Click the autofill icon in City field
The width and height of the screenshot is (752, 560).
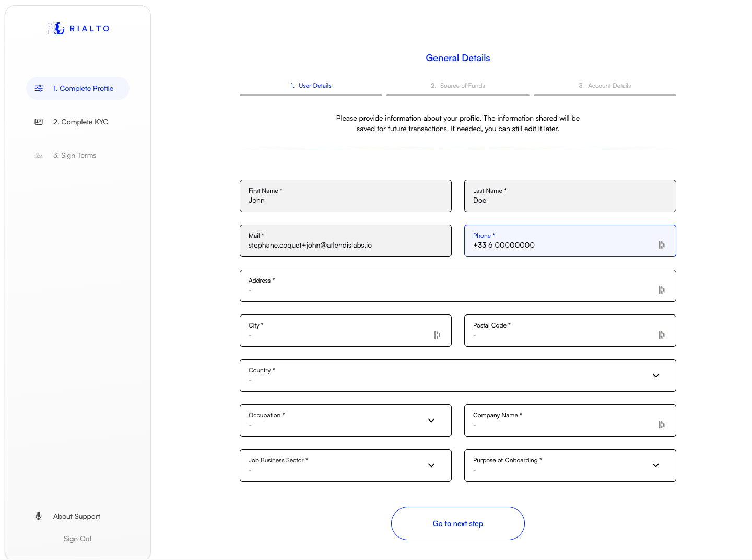(x=437, y=335)
